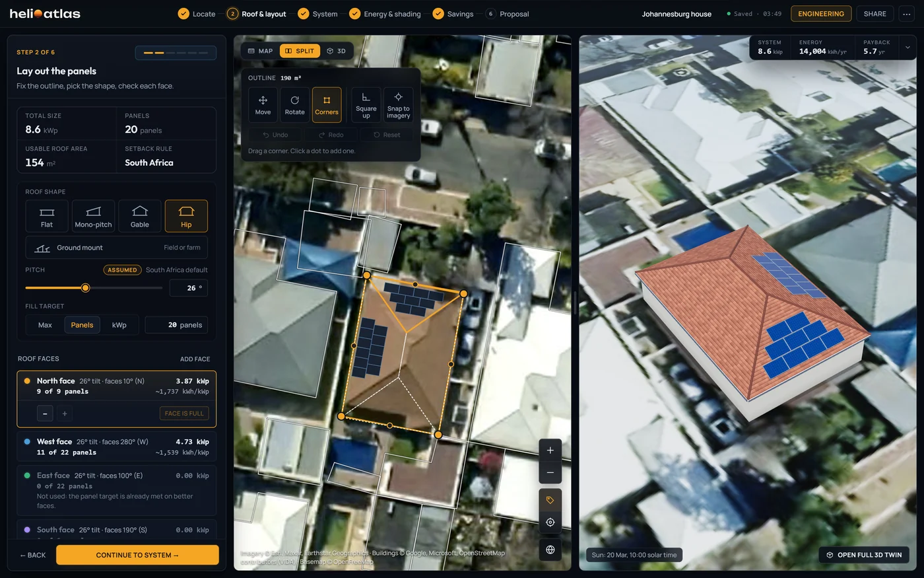Switch view to SPLIT mode
This screenshot has height=578, width=924.
coord(300,51)
